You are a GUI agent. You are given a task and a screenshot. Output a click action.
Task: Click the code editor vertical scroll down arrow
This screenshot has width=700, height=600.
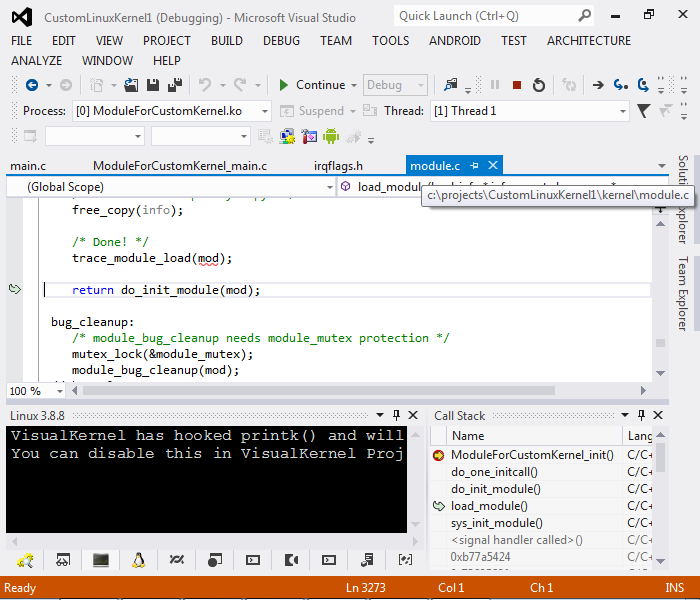point(661,373)
